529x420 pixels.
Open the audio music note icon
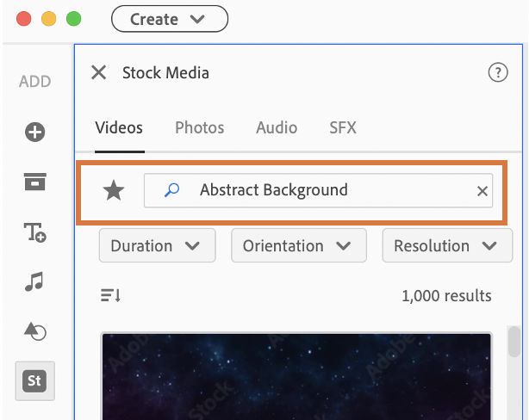(x=34, y=281)
